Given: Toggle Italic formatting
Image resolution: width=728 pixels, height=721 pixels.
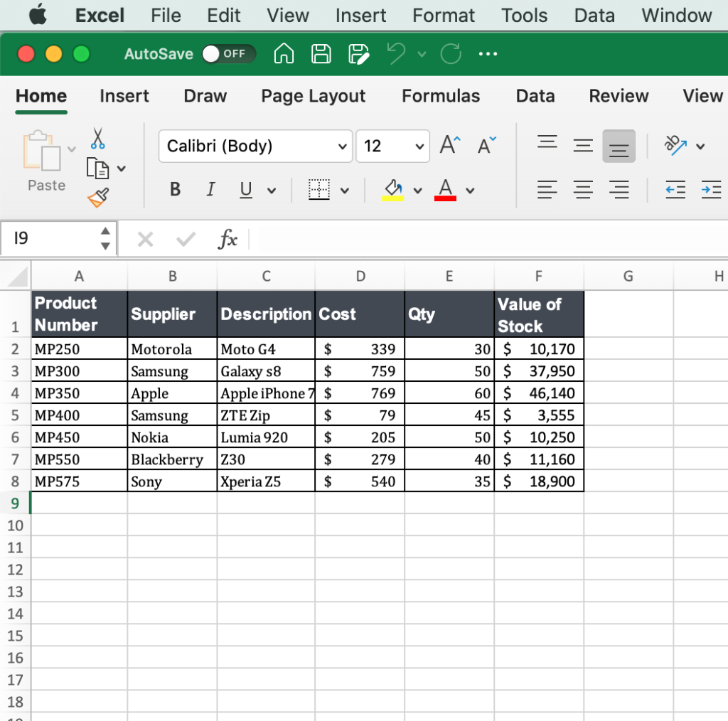Looking at the screenshot, I should 210,189.
